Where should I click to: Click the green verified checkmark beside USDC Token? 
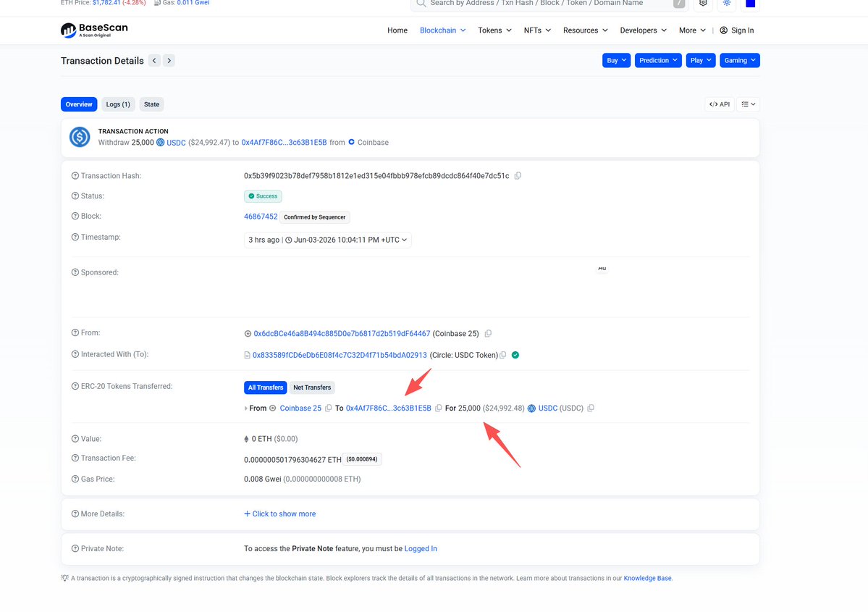point(515,355)
